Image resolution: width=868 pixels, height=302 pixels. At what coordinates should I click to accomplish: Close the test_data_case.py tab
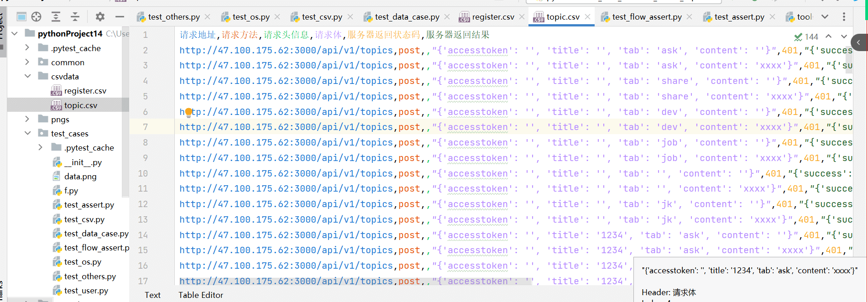pos(447,17)
